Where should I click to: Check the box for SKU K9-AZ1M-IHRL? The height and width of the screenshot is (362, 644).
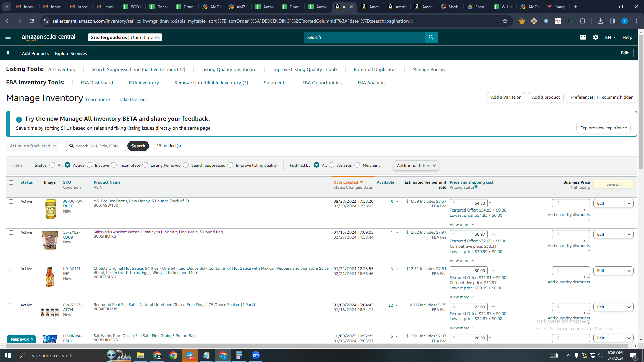pyautogui.click(x=11, y=269)
